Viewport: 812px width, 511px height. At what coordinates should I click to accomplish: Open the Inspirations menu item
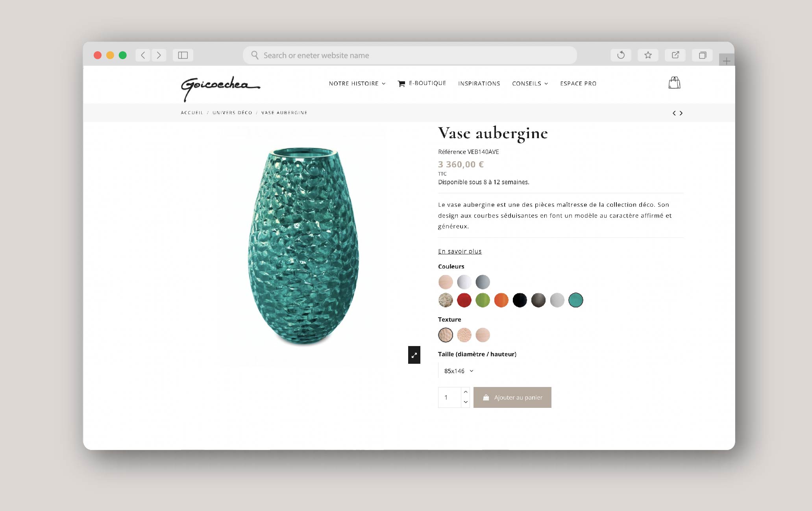pyautogui.click(x=479, y=83)
